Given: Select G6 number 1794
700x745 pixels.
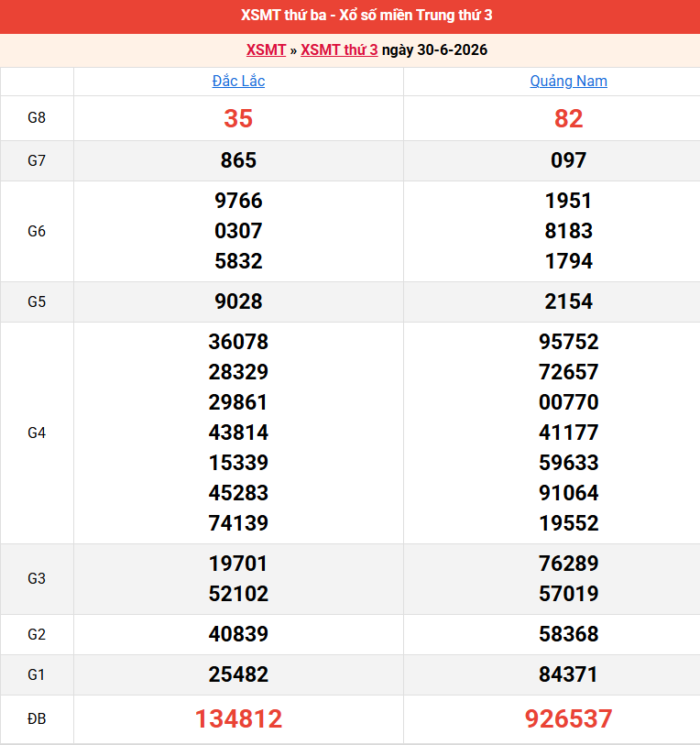Looking at the screenshot, I should click(568, 261).
